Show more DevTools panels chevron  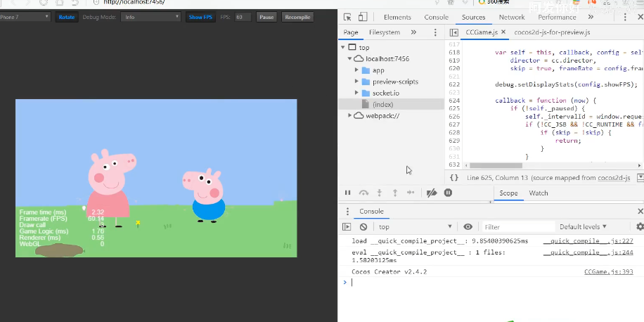(591, 18)
